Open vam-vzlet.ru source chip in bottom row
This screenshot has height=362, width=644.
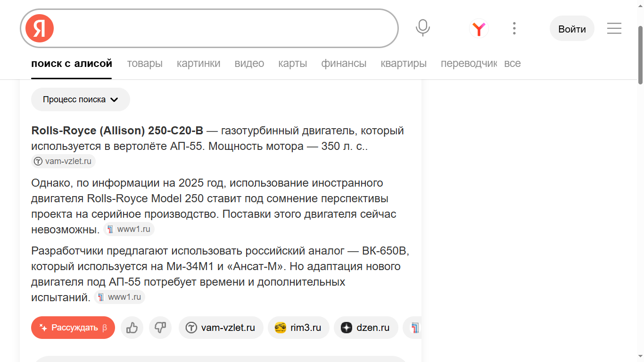(221, 328)
